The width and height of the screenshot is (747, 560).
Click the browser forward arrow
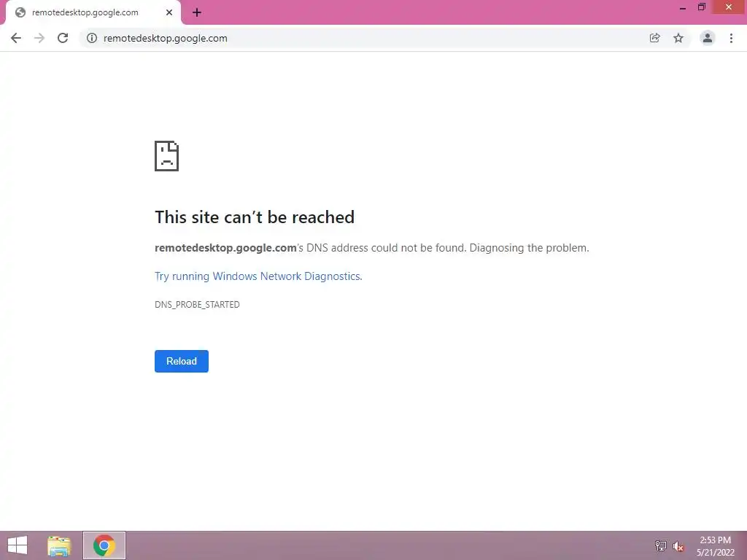pyautogui.click(x=39, y=38)
